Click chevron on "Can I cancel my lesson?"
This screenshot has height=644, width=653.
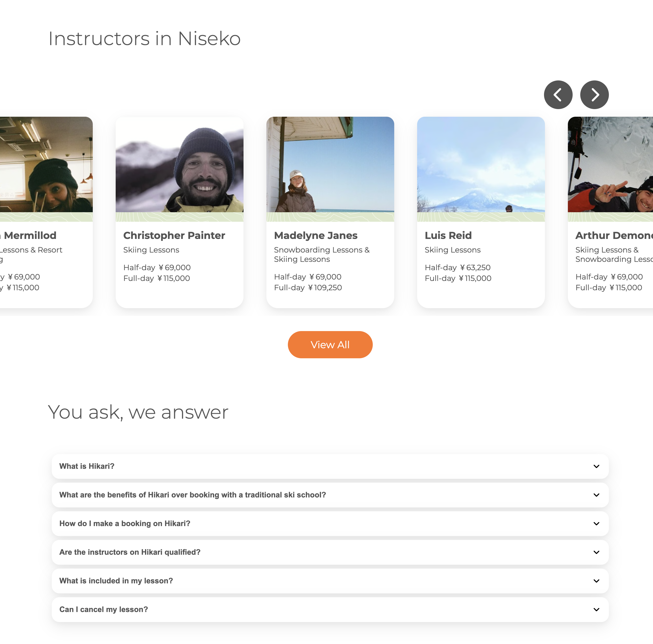[596, 609]
